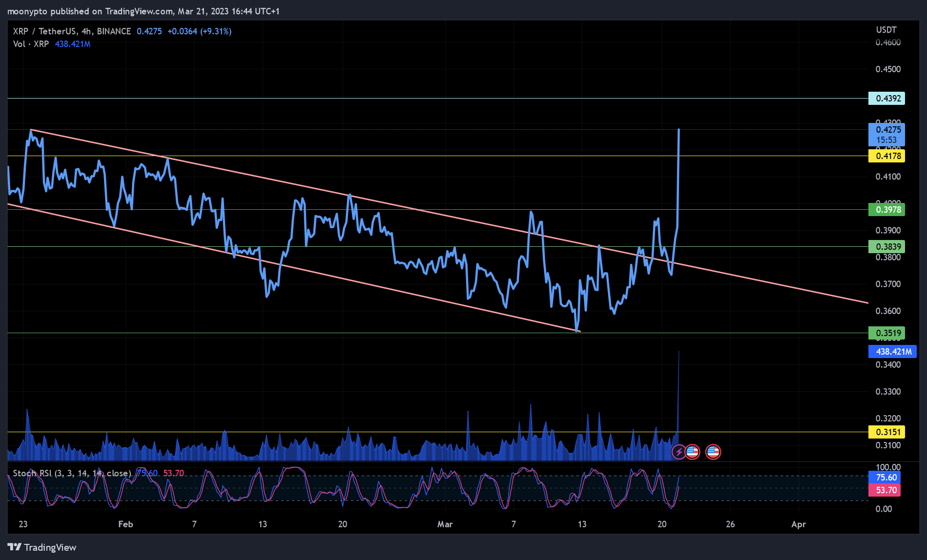Select the green 0.3978 price label

click(x=886, y=210)
